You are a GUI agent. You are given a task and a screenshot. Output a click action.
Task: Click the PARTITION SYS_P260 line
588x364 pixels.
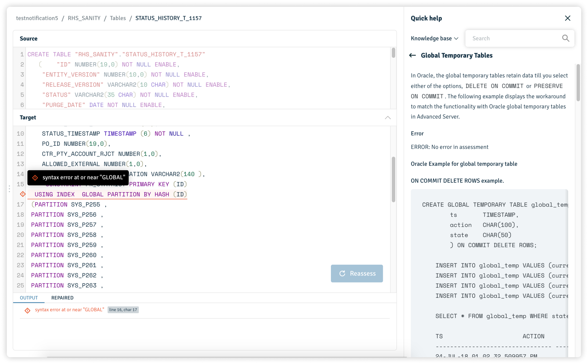point(67,255)
